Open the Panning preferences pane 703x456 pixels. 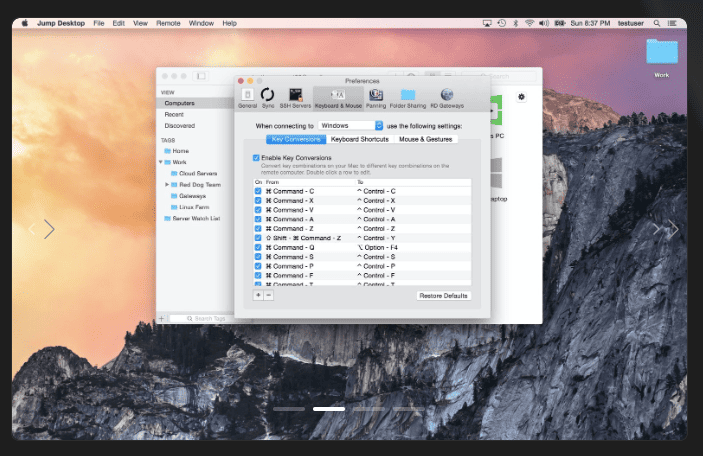(x=376, y=98)
